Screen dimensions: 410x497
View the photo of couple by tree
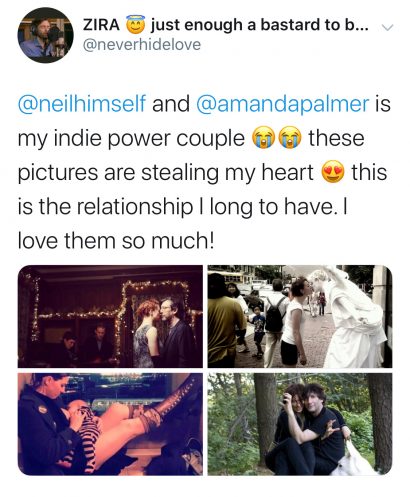click(x=300, y=424)
